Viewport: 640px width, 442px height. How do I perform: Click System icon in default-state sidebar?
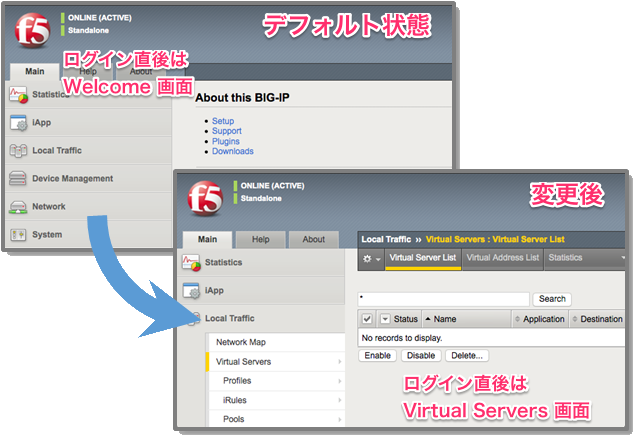pos(18,235)
